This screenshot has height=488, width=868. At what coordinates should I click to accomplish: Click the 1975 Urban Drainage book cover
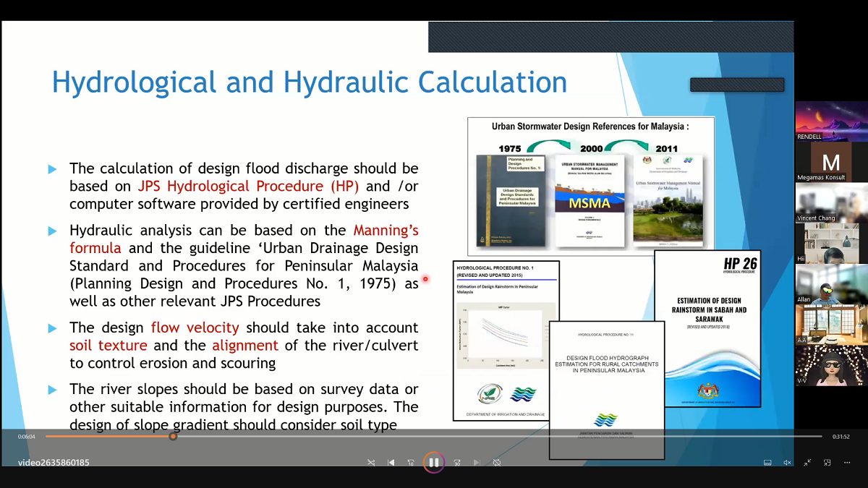point(511,201)
